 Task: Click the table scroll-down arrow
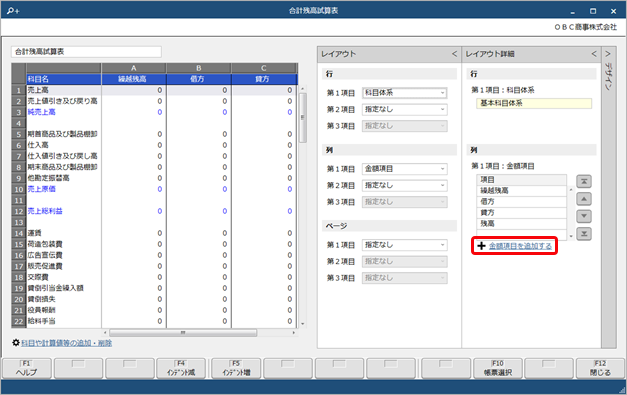303,324
